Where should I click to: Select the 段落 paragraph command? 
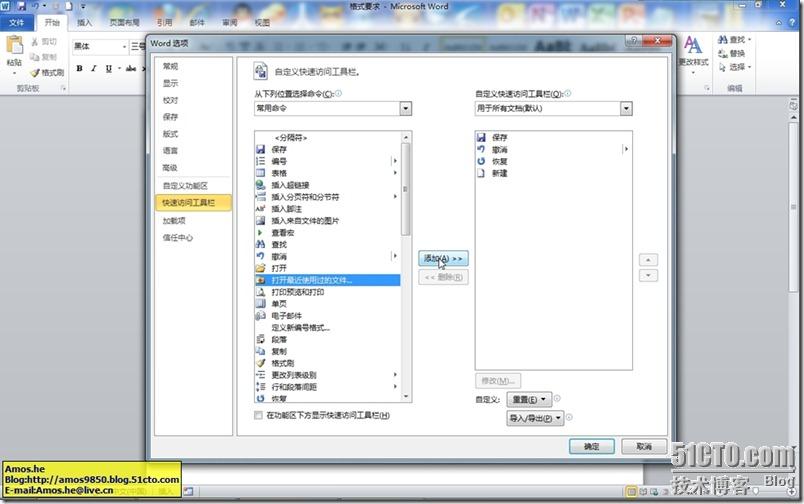327,339
